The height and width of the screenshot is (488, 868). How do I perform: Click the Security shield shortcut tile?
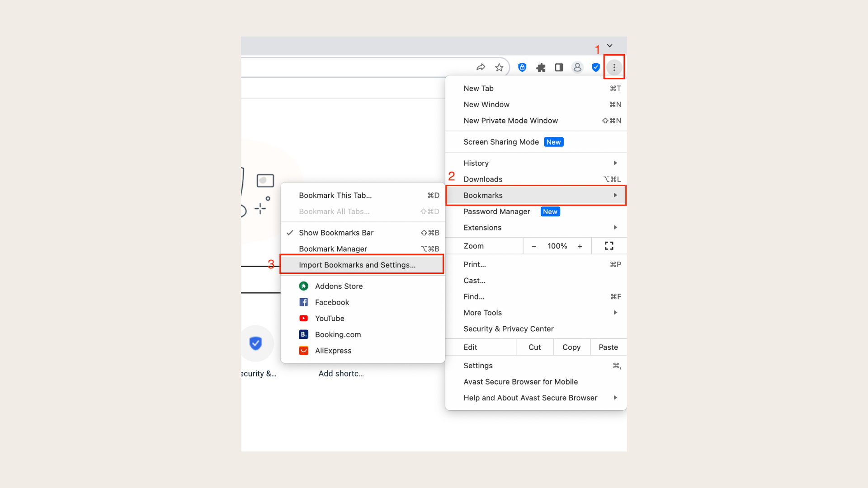coord(256,343)
